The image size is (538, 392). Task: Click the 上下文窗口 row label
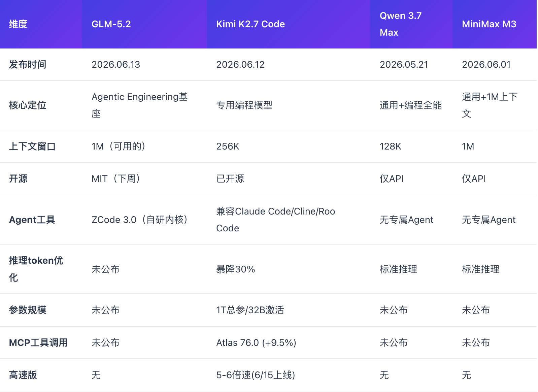click(x=32, y=146)
